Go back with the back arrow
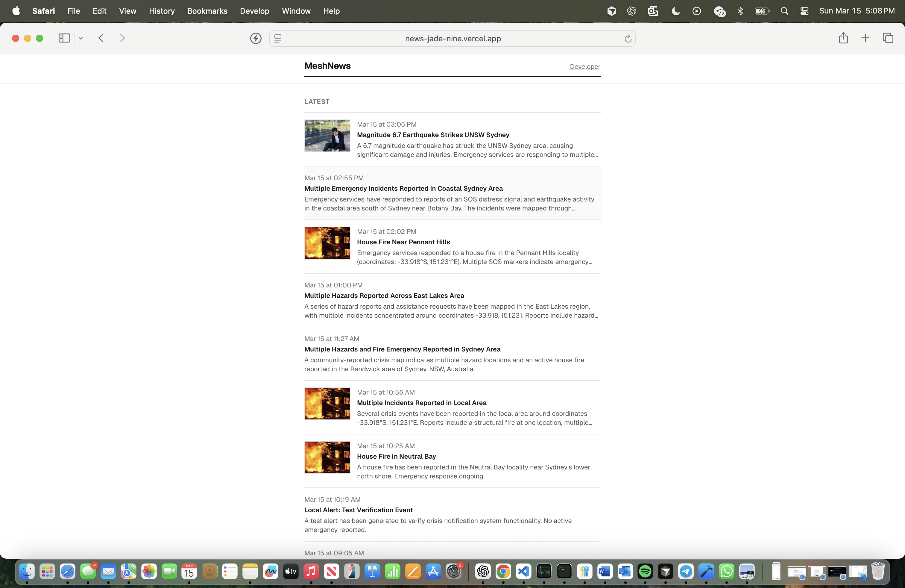The width and height of the screenshot is (905, 588). 101,38
